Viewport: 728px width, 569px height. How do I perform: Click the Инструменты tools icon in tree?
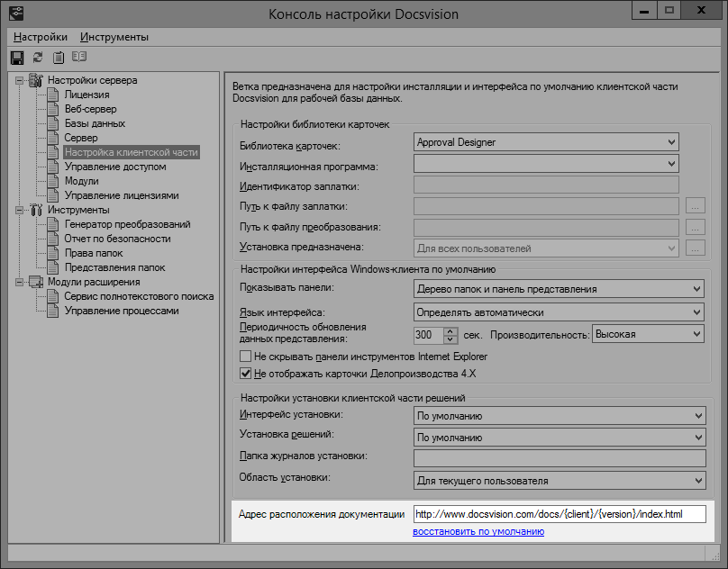click(x=36, y=210)
